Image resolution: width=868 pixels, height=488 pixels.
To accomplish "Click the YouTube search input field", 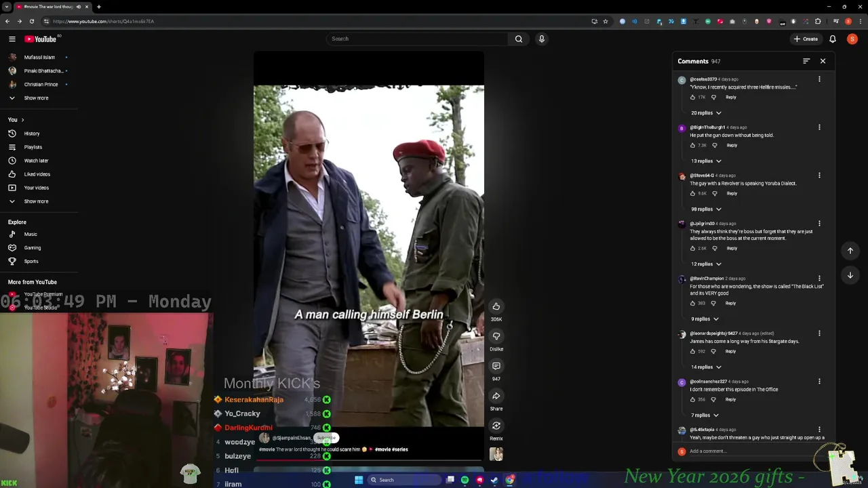I will [x=417, y=39].
